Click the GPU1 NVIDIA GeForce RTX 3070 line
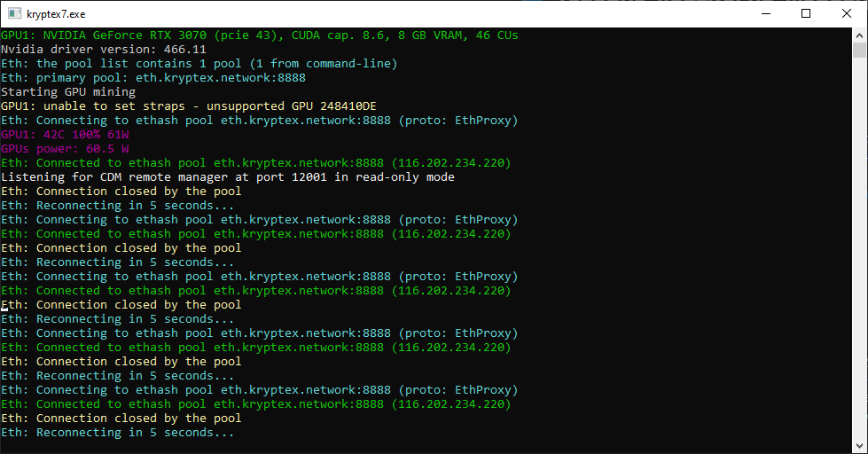The height and width of the screenshot is (454, 868). (x=259, y=35)
